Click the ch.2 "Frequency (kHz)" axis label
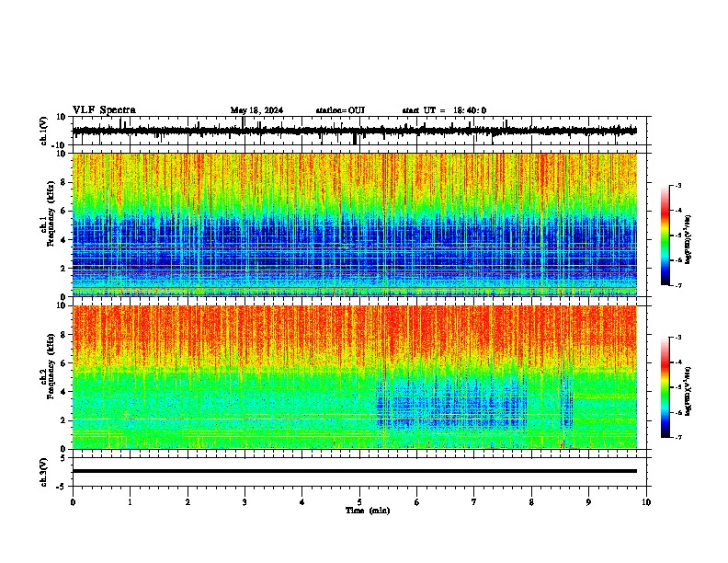Screen dimensions: 728x563 pyautogui.click(x=51, y=366)
